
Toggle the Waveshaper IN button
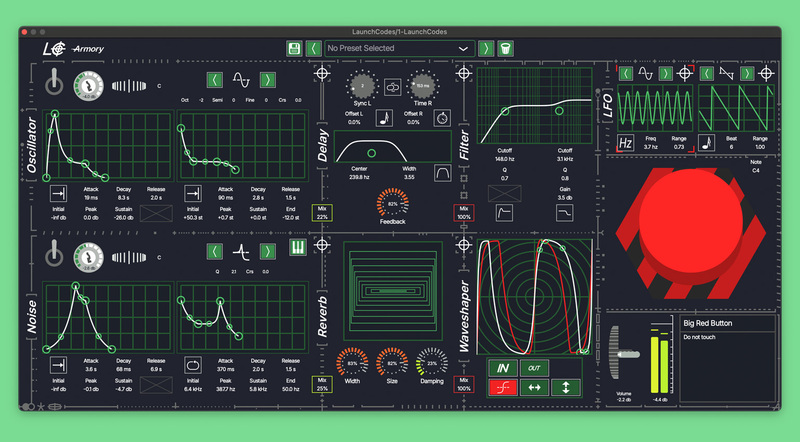point(505,367)
